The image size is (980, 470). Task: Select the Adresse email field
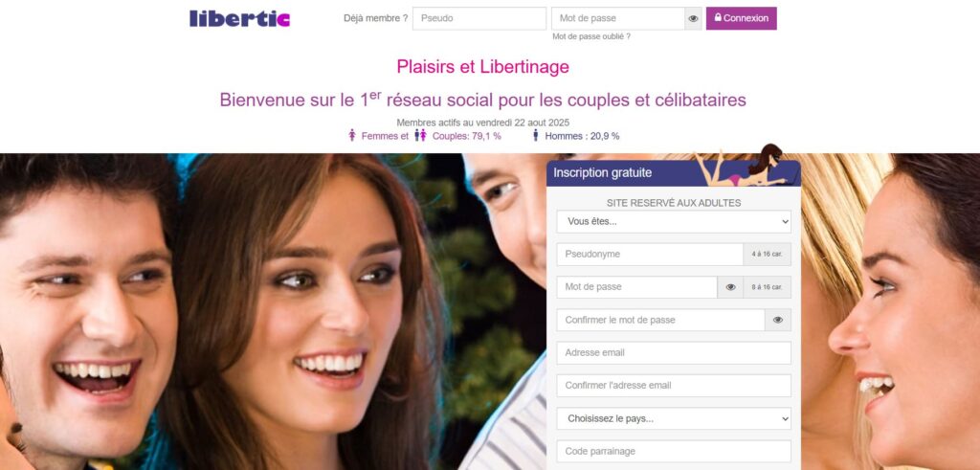[674, 353]
